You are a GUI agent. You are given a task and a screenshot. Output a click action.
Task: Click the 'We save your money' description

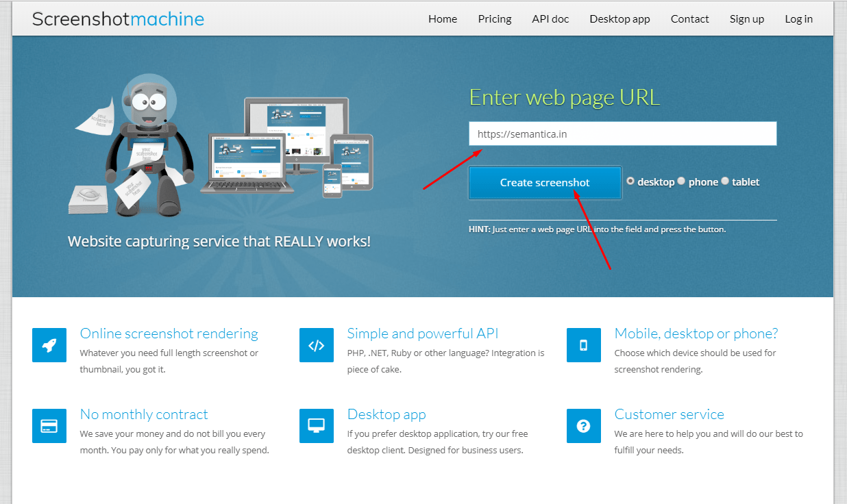tap(175, 442)
